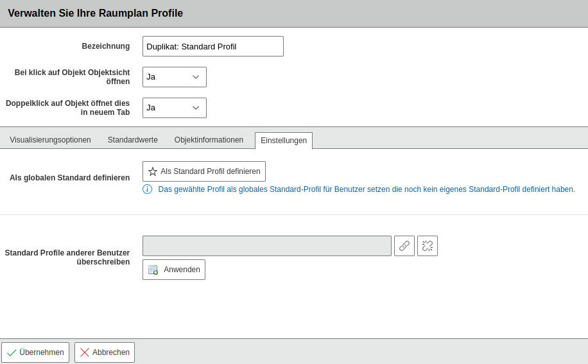This screenshot has width=588, height=364.
Task: Click the table icon on Anwenden button
Action: pos(153,270)
